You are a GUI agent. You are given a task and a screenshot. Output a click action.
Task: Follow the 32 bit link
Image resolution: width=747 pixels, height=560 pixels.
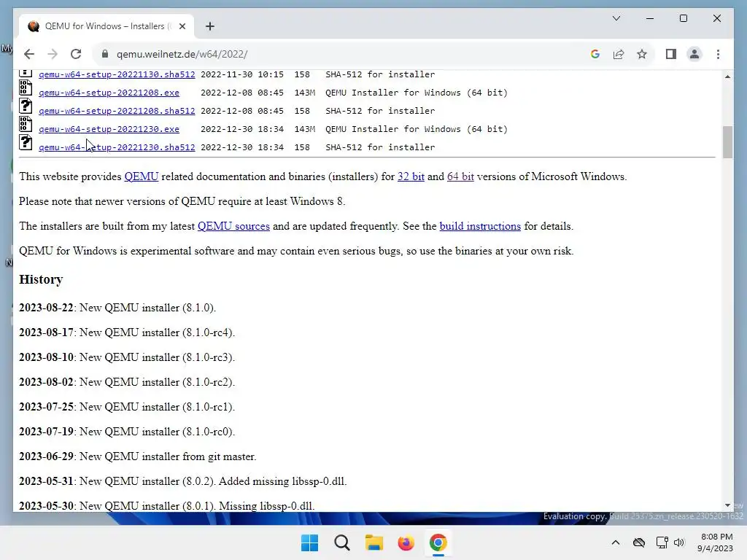(x=411, y=176)
